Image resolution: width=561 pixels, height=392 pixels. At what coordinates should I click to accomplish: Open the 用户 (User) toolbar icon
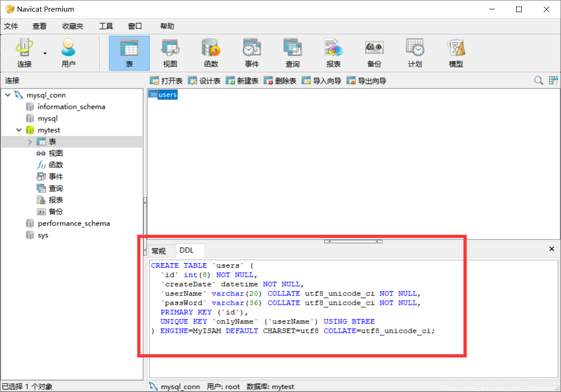coord(68,53)
